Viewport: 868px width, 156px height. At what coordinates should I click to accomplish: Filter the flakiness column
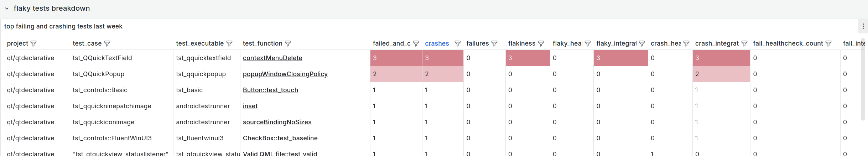coord(541,43)
